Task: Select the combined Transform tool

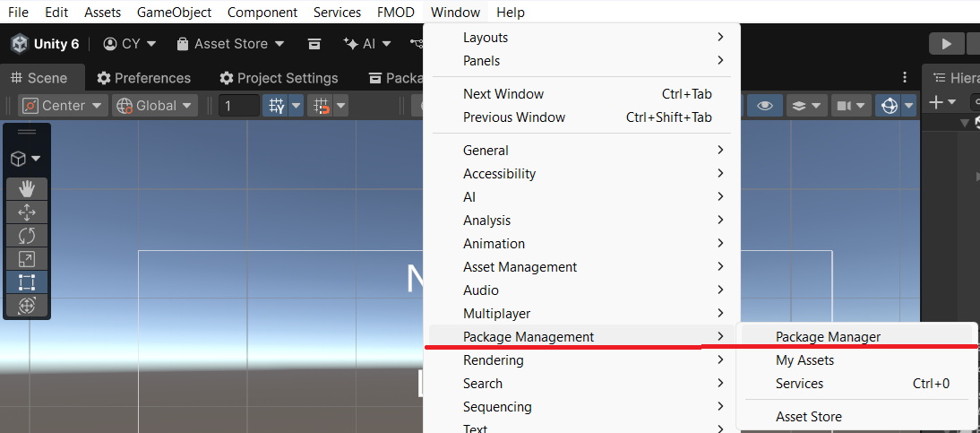Action: (x=27, y=306)
